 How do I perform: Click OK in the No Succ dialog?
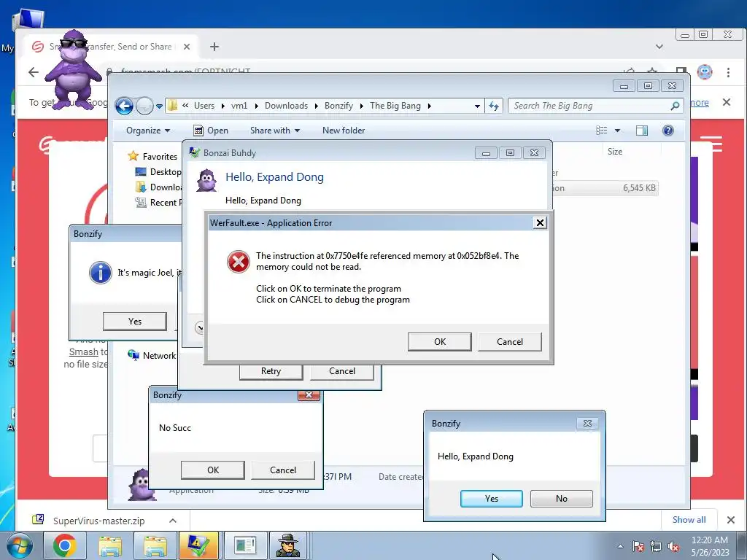pyautogui.click(x=212, y=470)
